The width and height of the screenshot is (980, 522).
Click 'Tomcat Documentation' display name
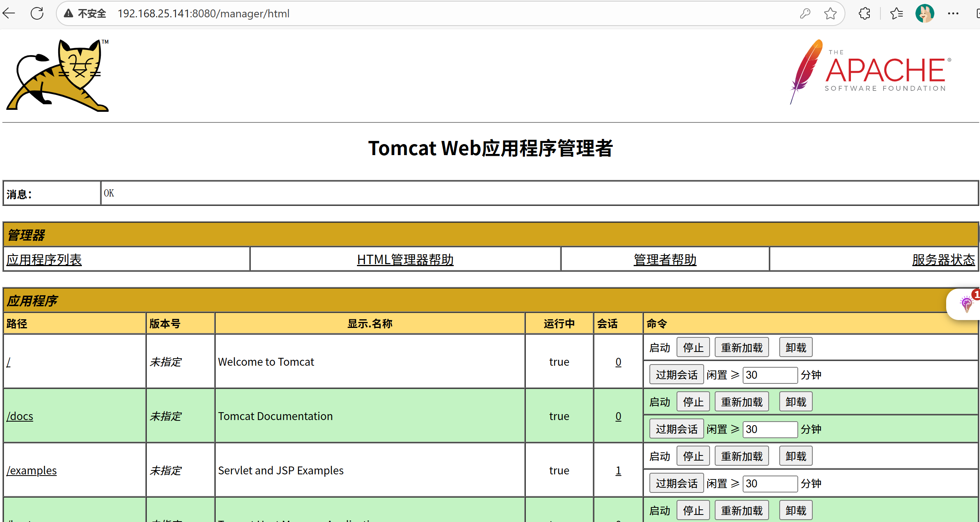[276, 416]
